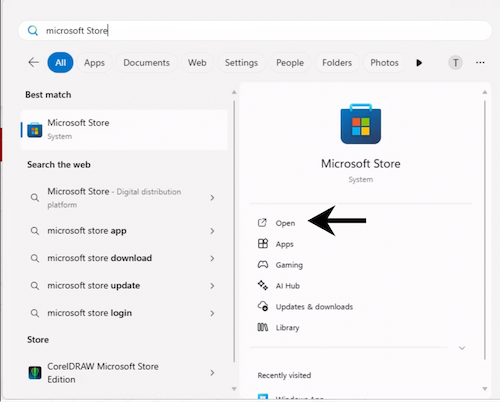500x402 pixels.
Task: Collapse actions list with the down chevron
Action: [x=462, y=348]
